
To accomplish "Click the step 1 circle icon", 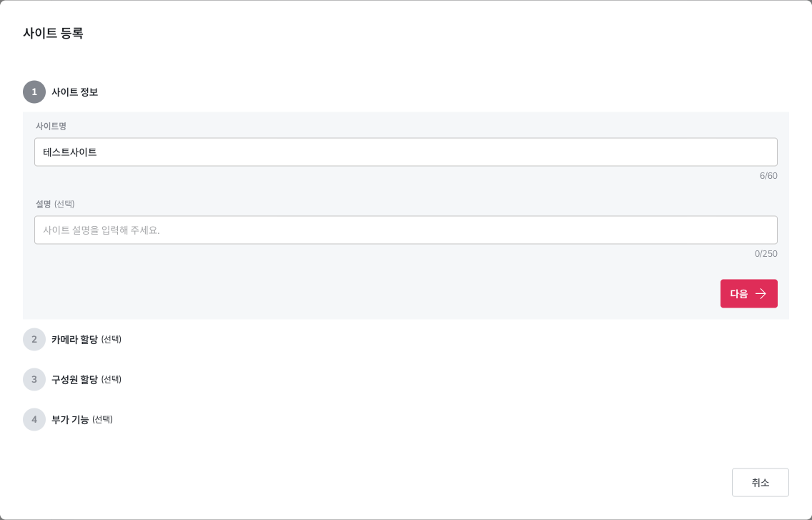I will (34, 92).
